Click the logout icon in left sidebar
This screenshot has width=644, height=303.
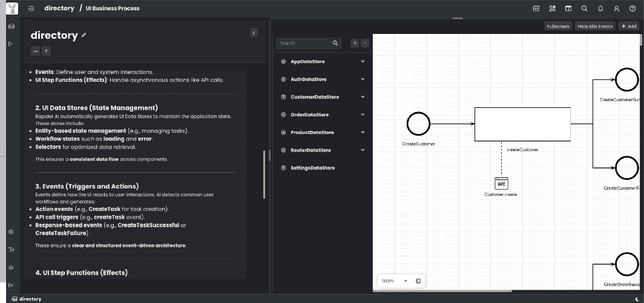click(x=11, y=285)
